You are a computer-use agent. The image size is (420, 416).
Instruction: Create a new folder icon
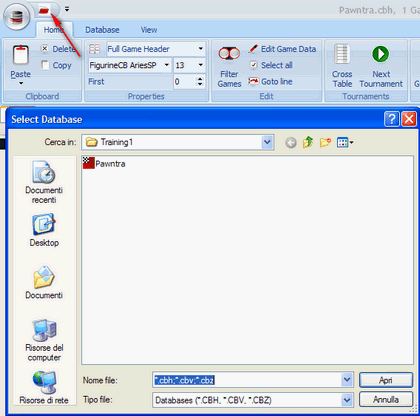click(325, 143)
